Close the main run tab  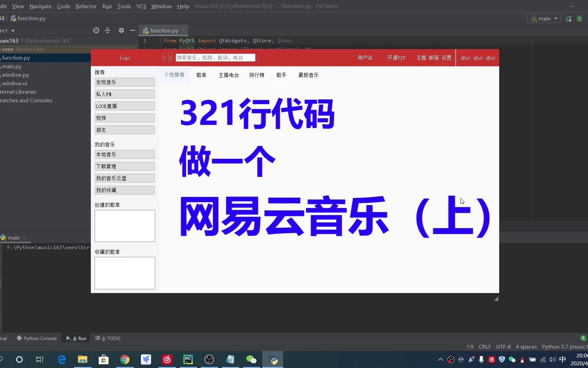tap(24, 237)
